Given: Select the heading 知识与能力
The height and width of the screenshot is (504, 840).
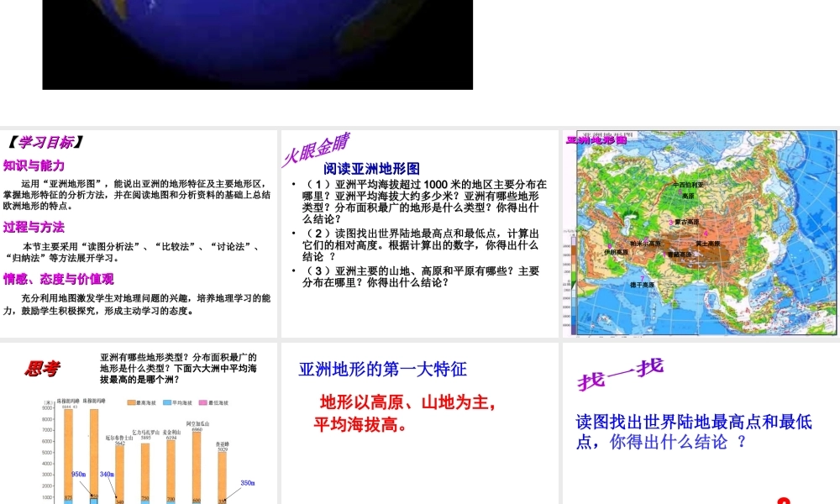Looking at the screenshot, I should 34,165.
